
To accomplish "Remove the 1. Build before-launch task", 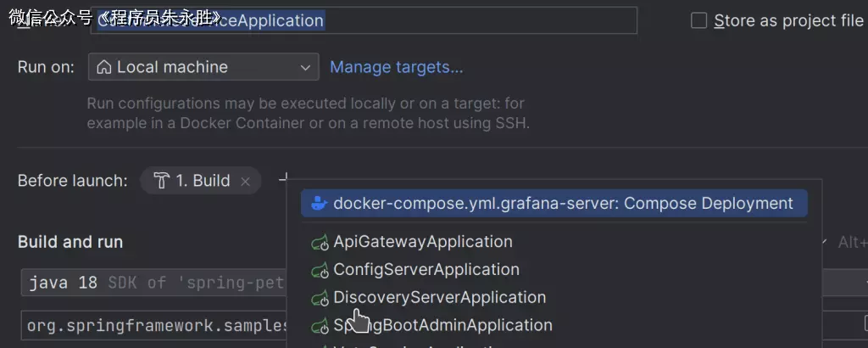I will 246,181.
